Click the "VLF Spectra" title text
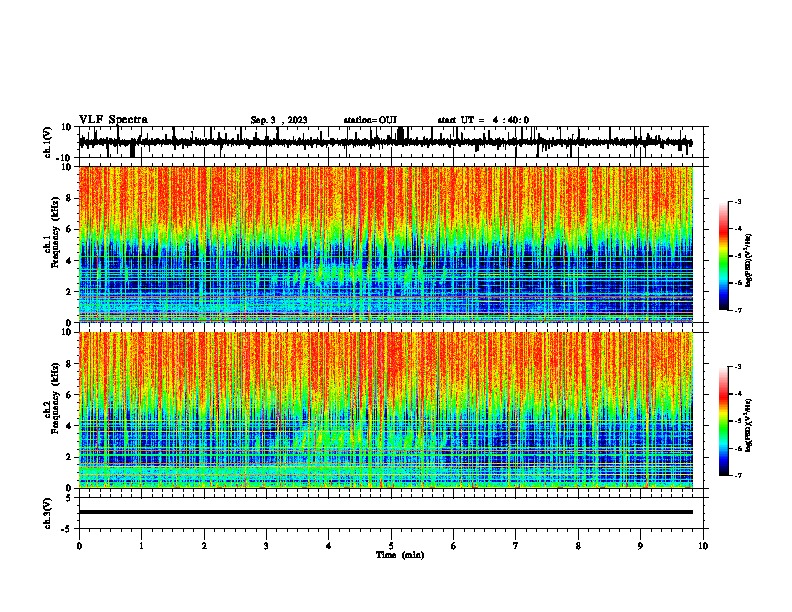 (113, 120)
